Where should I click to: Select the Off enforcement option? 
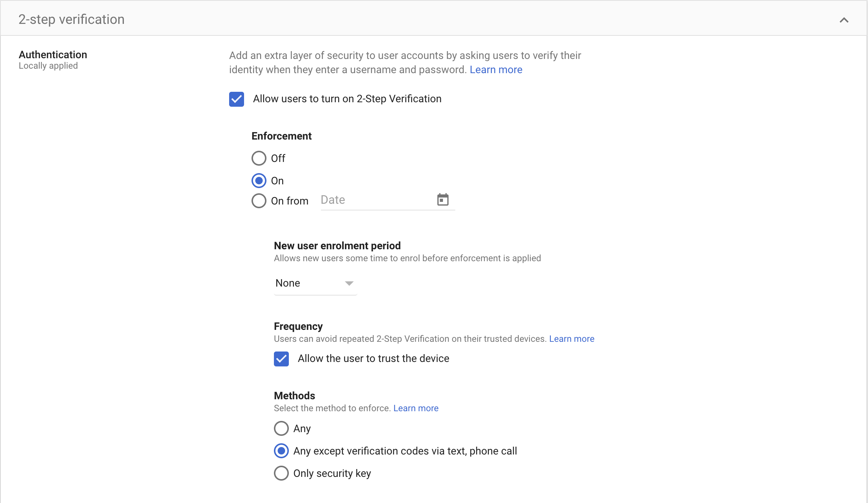click(x=259, y=158)
